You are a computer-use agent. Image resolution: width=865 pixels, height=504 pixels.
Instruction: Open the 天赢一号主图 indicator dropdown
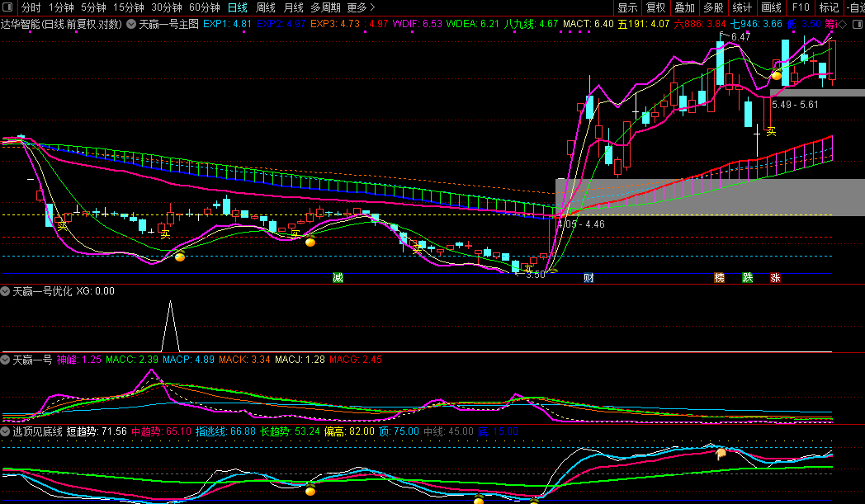130,24
